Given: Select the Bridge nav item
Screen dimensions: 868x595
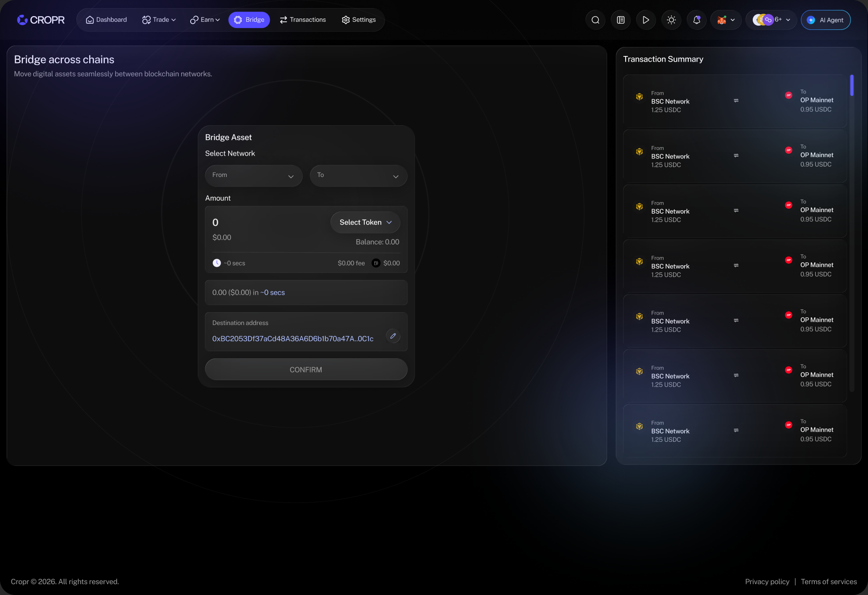Looking at the screenshot, I should [x=249, y=20].
